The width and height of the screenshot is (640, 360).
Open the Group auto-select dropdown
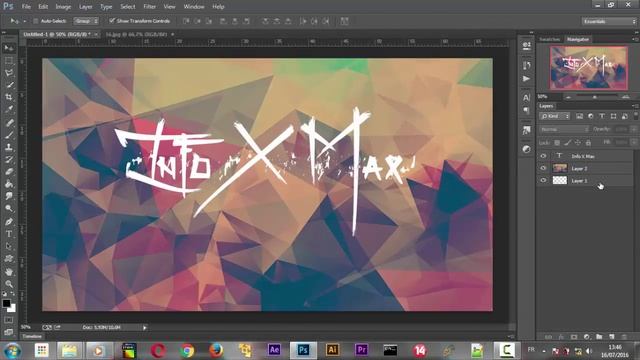point(86,21)
